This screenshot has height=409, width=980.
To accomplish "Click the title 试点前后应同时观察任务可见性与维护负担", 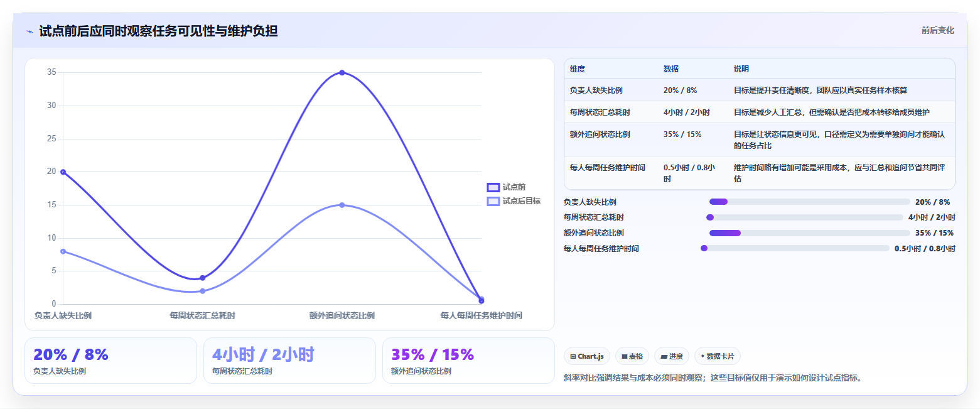I will coord(158,31).
